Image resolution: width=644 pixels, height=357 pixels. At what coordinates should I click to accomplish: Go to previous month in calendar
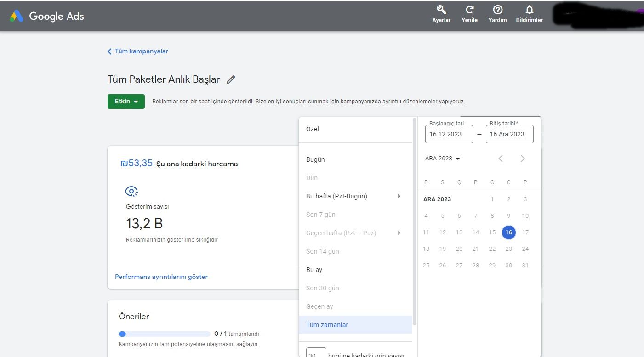[501, 159]
